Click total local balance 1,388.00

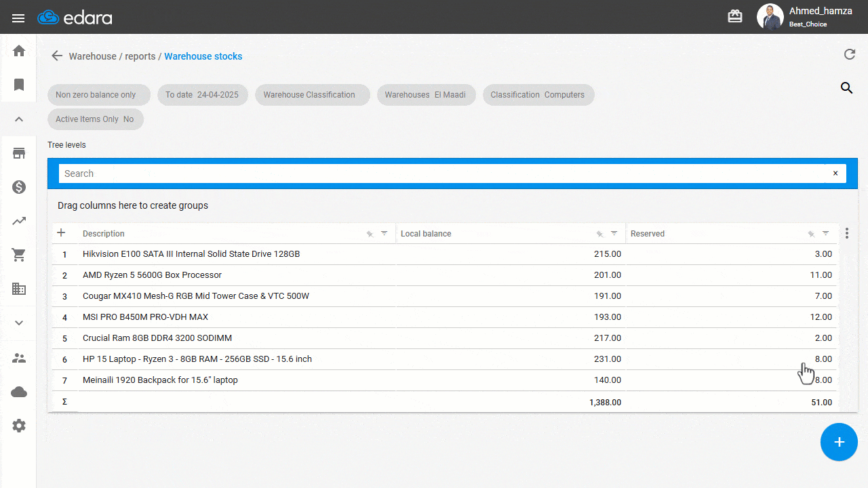605,403
